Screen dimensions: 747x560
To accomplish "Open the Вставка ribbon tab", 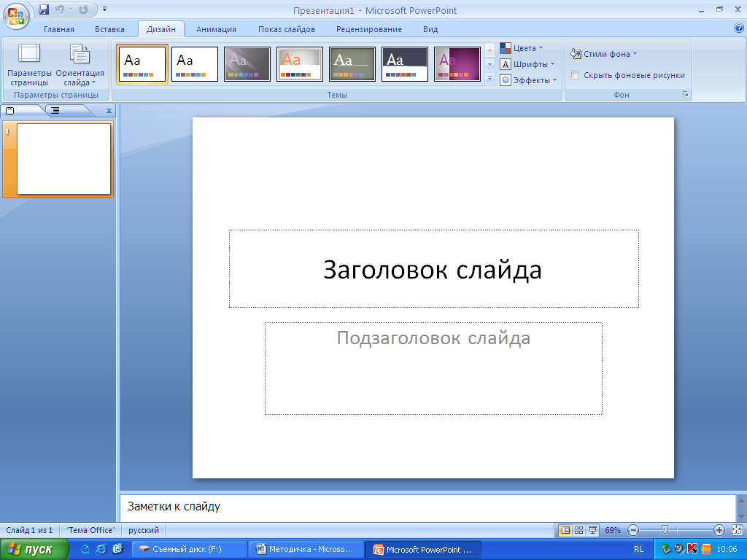I will 109,29.
